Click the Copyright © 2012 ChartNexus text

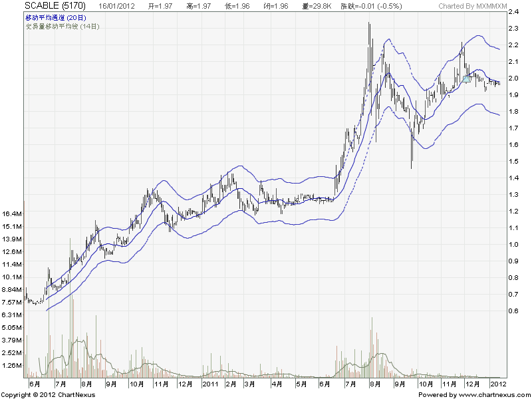click(x=48, y=394)
